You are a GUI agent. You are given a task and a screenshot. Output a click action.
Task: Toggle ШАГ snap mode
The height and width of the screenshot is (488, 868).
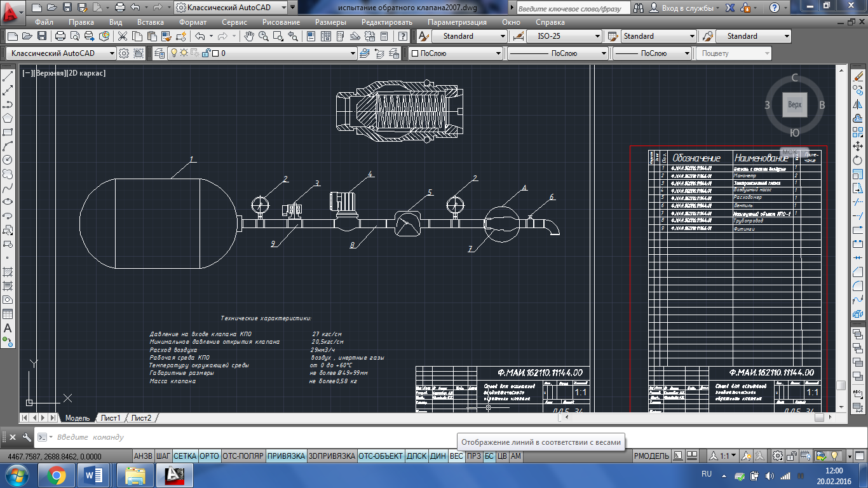click(163, 456)
